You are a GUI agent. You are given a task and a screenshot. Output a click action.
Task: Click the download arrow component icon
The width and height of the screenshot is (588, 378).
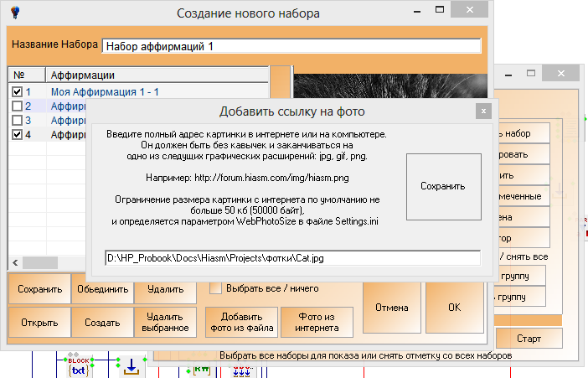tap(132, 366)
